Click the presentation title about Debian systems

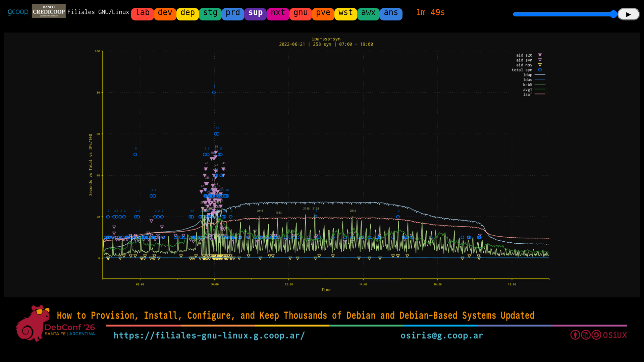(296, 315)
